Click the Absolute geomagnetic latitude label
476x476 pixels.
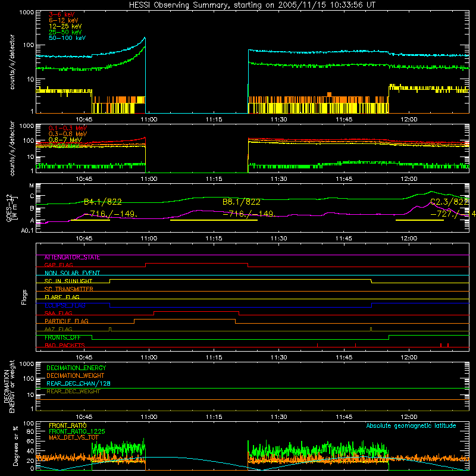tap(411, 425)
